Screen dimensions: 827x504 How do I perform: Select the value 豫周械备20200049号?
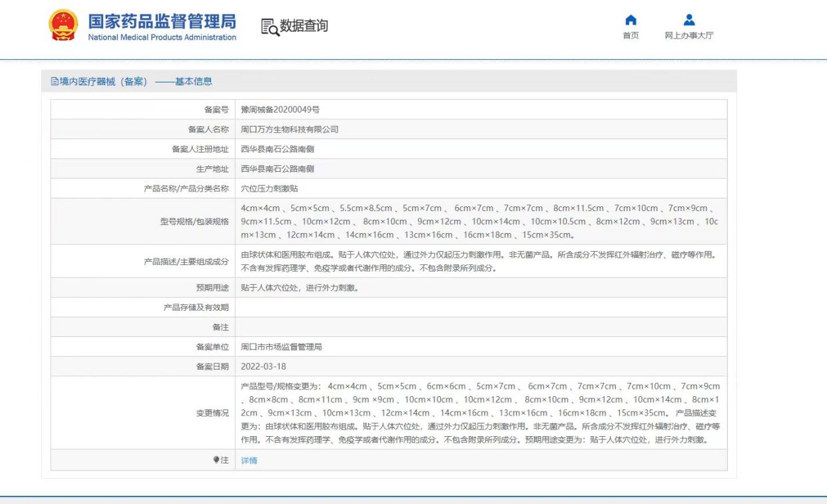pos(280,109)
